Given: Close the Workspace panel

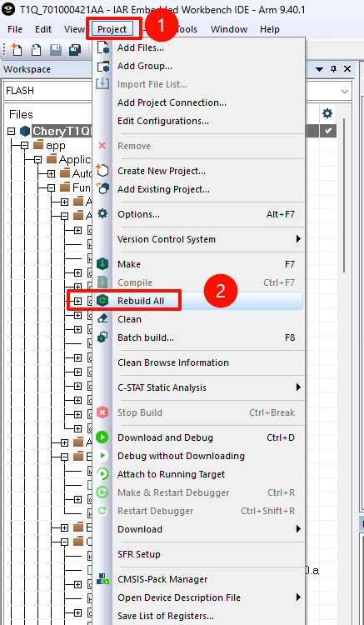Looking at the screenshot, I should [347, 69].
